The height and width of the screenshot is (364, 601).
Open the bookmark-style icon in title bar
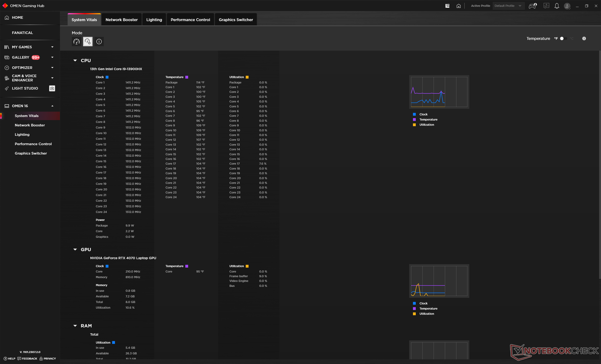[447, 6]
